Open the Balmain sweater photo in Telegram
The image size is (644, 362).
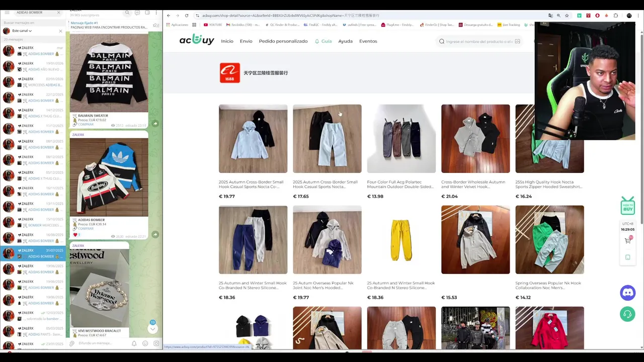point(109,73)
